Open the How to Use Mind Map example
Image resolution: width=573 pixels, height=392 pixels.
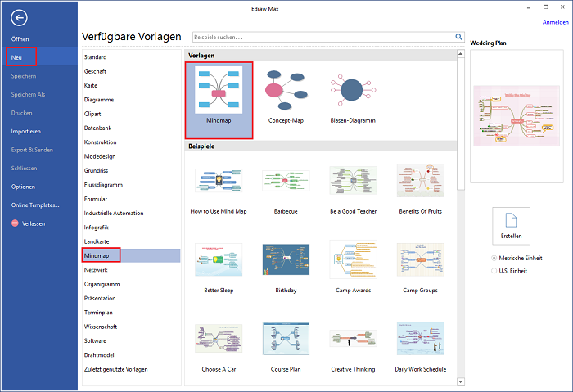tap(219, 180)
